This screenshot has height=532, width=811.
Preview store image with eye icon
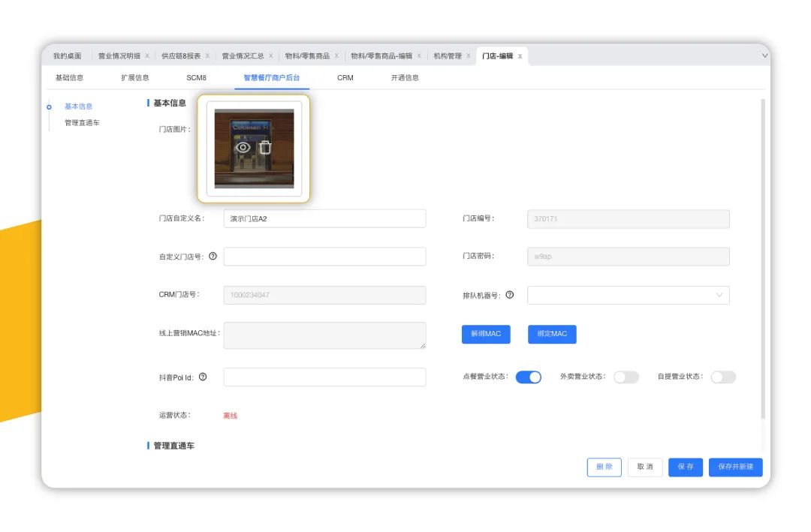(243, 147)
